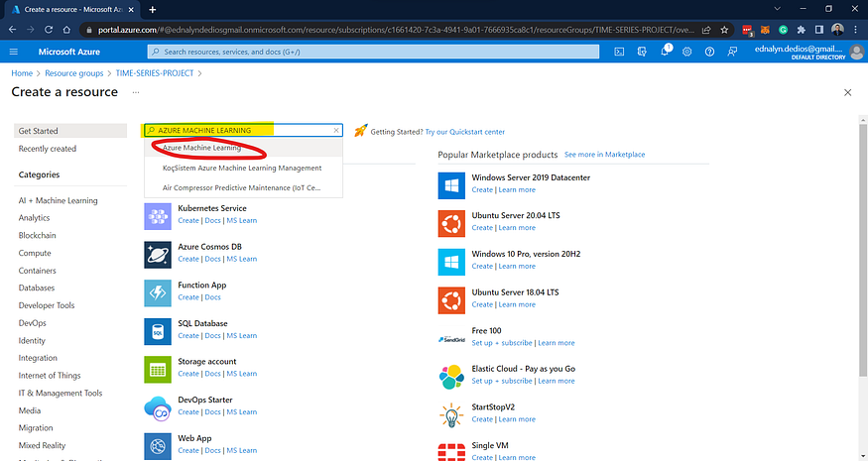Open the notifications bell
This screenshot has width=868, height=461.
point(665,52)
